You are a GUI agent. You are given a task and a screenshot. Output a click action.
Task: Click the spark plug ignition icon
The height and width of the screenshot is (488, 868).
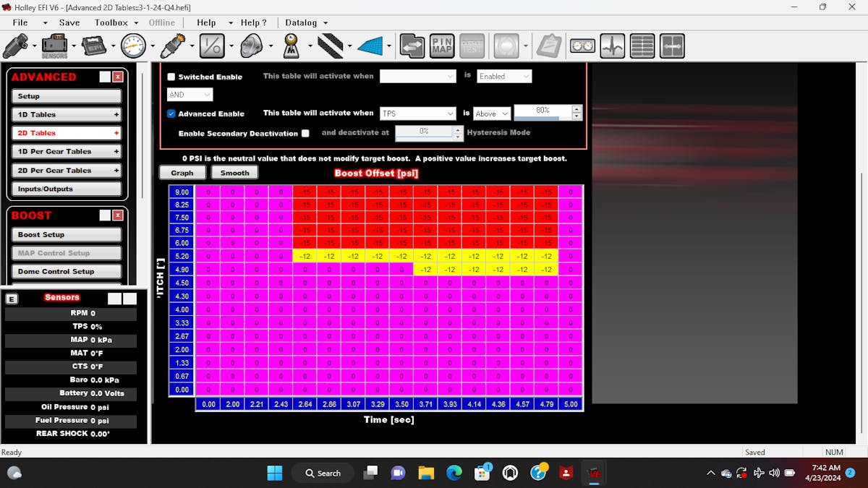tap(173, 46)
